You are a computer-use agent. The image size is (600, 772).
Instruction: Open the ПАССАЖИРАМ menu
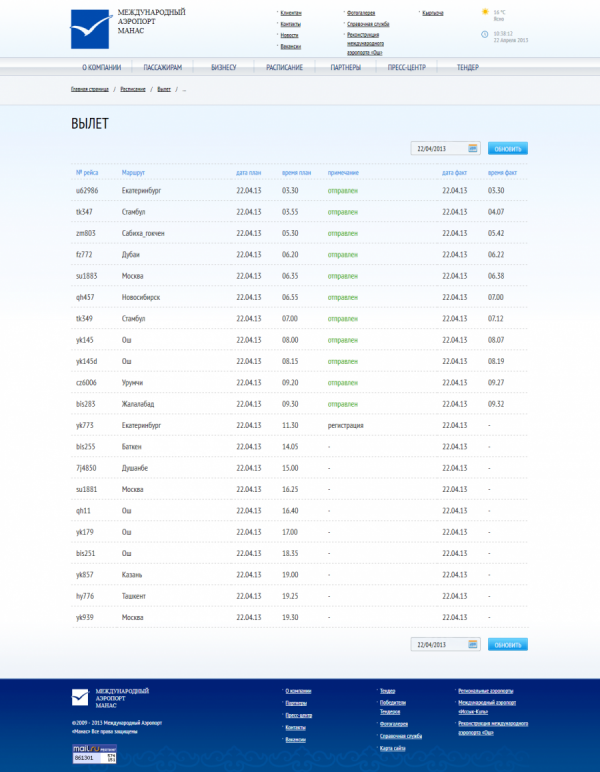click(162, 67)
